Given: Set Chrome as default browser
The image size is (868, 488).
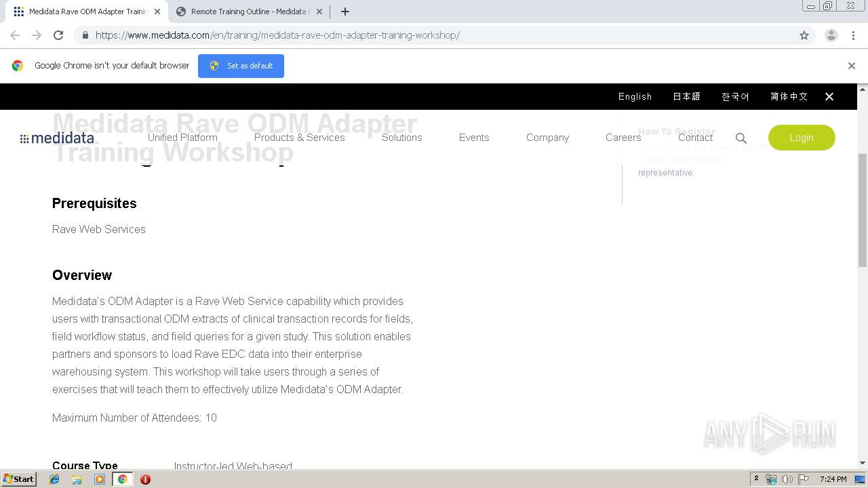Looking at the screenshot, I should (x=241, y=66).
